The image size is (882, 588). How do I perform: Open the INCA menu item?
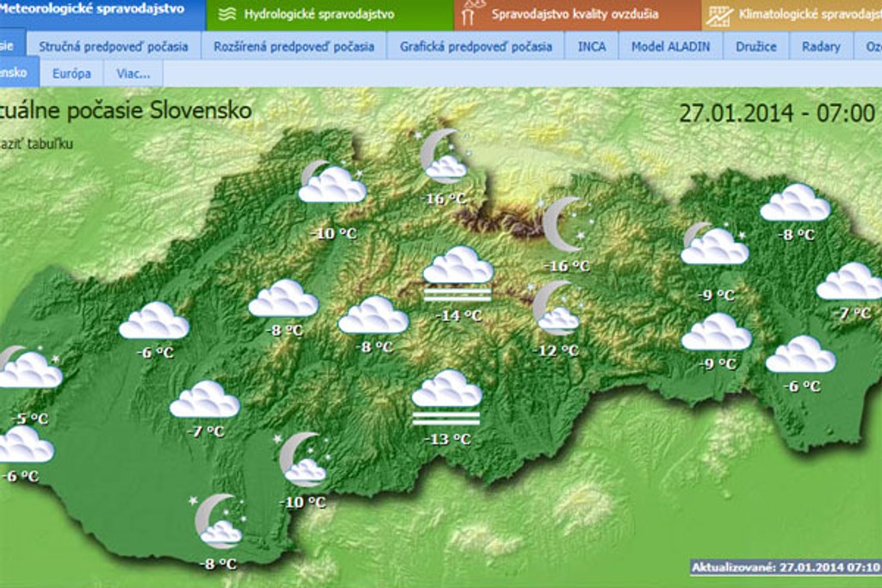(591, 46)
